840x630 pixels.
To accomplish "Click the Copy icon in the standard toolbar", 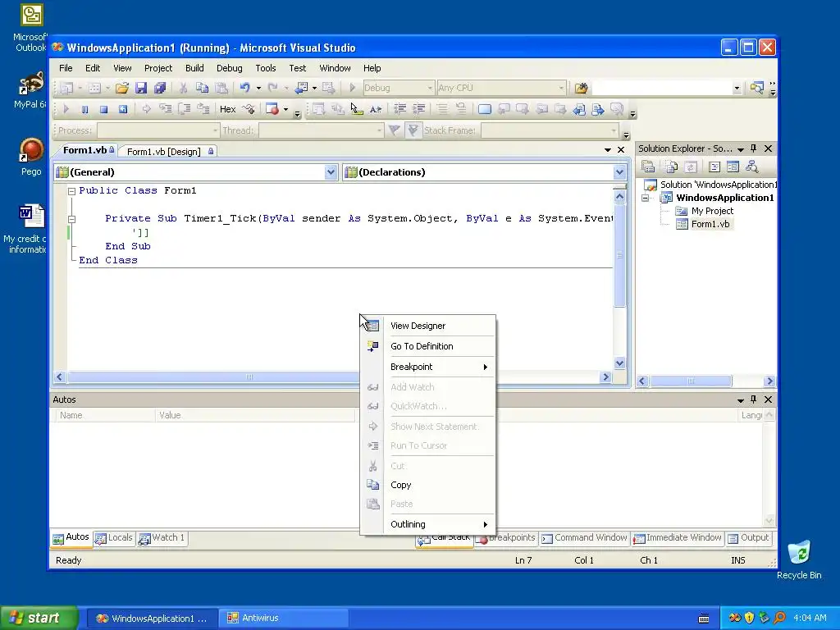I will coord(202,88).
